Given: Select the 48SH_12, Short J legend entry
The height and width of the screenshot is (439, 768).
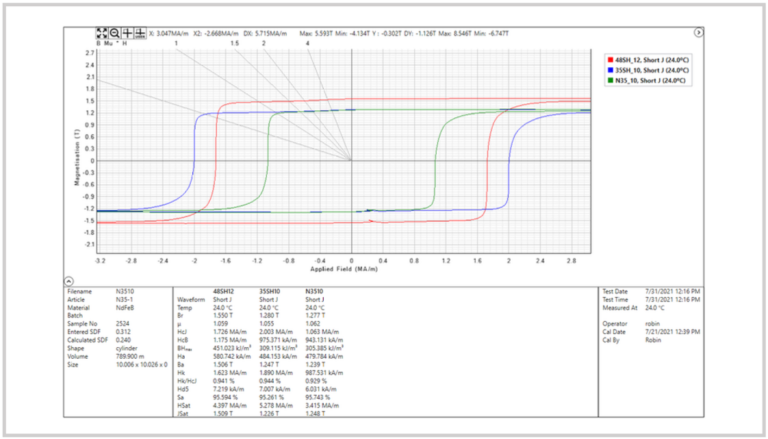Looking at the screenshot, I should coord(652,58).
